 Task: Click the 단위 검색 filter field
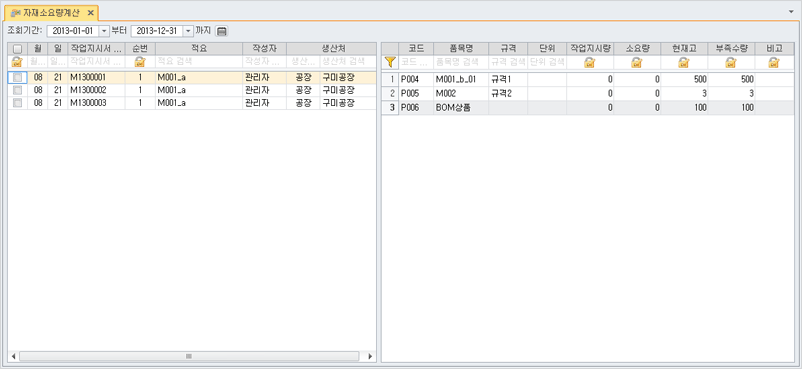[x=546, y=62]
